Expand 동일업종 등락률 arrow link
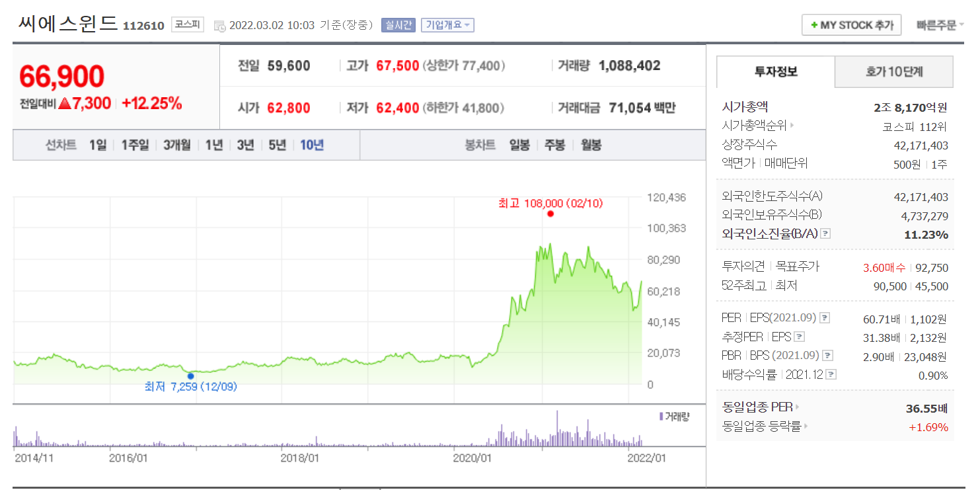 [806, 427]
